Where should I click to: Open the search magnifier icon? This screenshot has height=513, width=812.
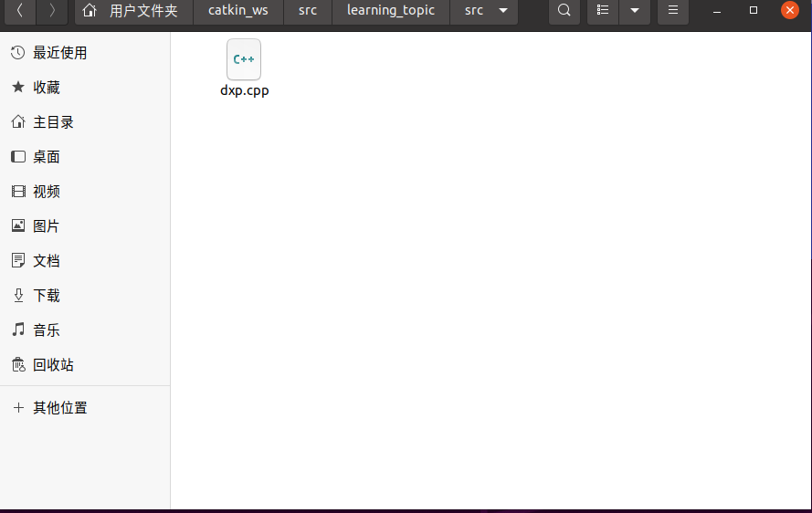coord(564,10)
